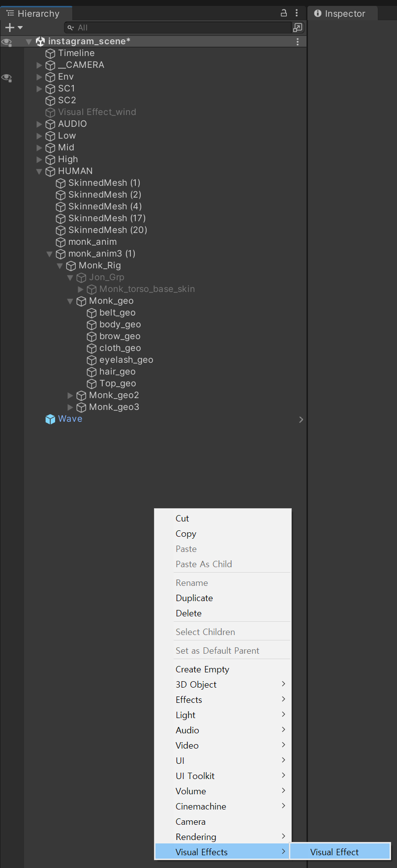Select the disabled Visual Effect_wind object
This screenshot has width=397, height=868.
point(97,112)
